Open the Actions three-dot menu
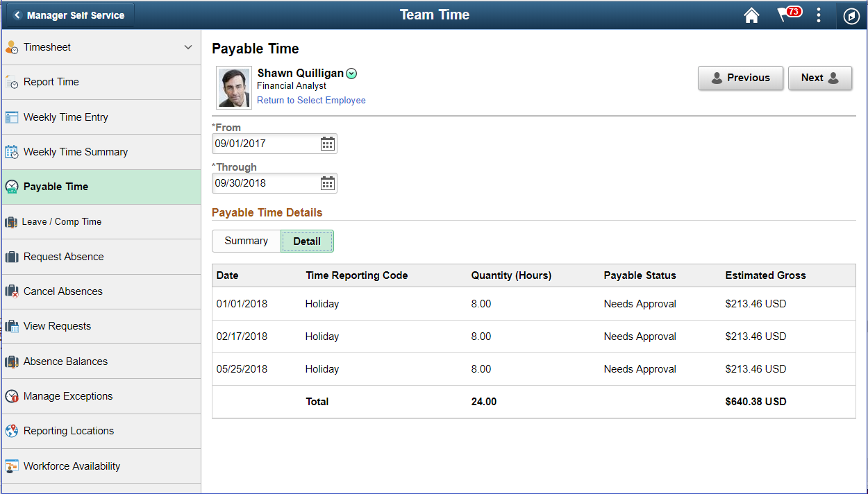 [x=819, y=15]
